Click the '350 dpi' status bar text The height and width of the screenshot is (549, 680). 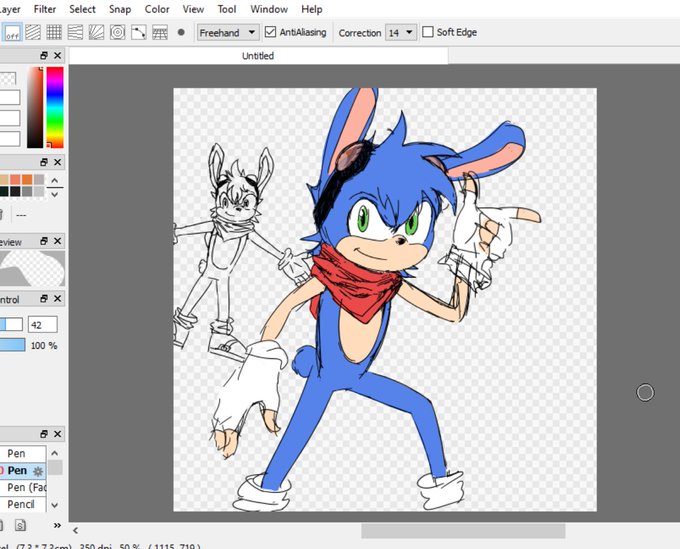pos(97,546)
